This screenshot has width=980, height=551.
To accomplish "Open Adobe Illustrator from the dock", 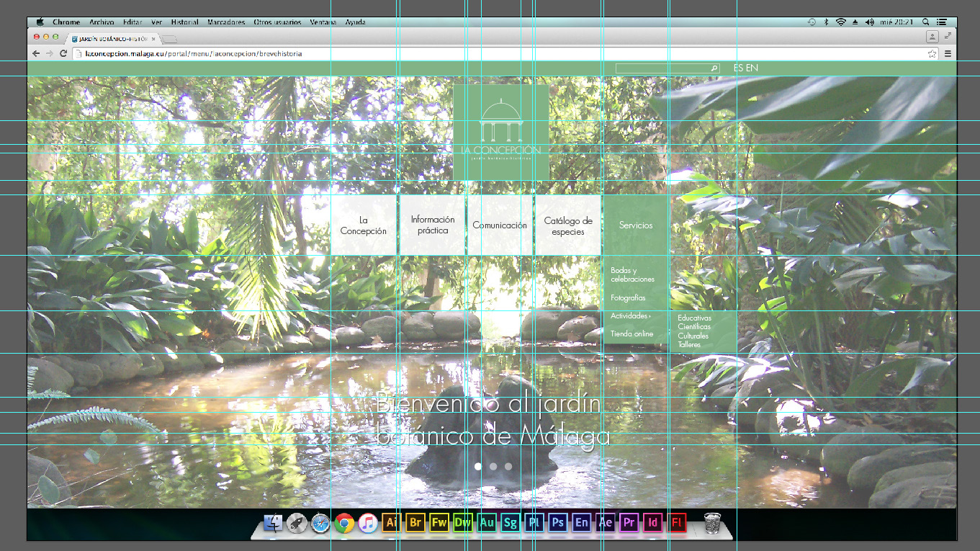I will tap(391, 522).
